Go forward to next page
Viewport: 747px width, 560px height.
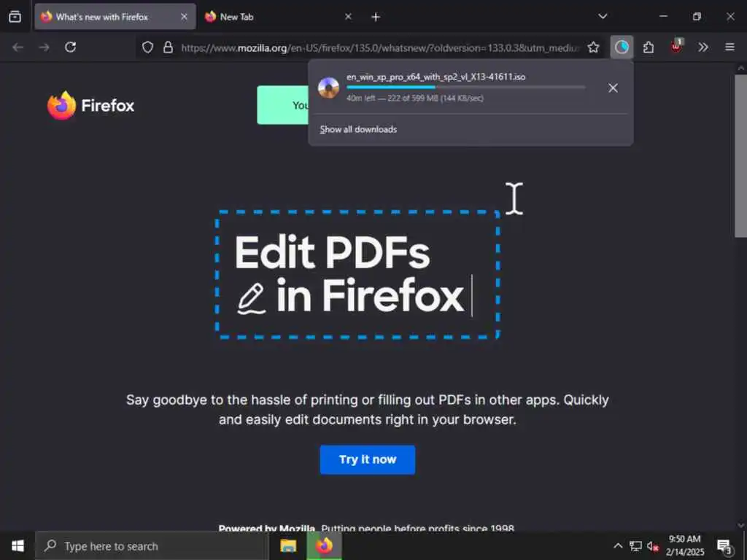[44, 47]
